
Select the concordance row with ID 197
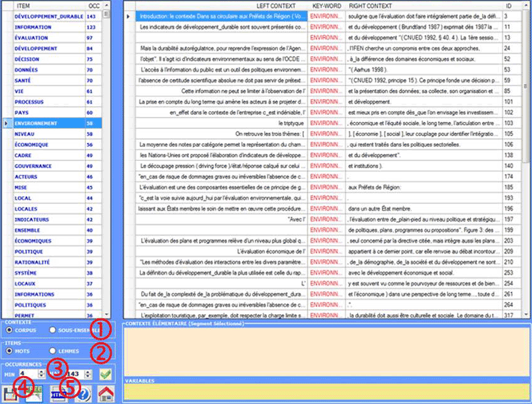coord(329,219)
